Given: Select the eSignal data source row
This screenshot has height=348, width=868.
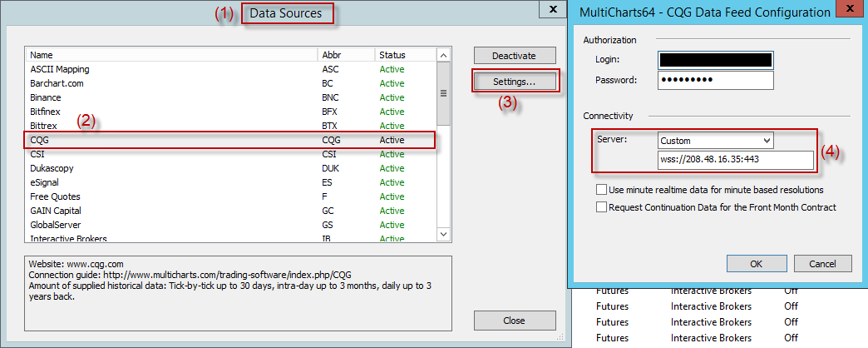Looking at the screenshot, I should tap(231, 182).
